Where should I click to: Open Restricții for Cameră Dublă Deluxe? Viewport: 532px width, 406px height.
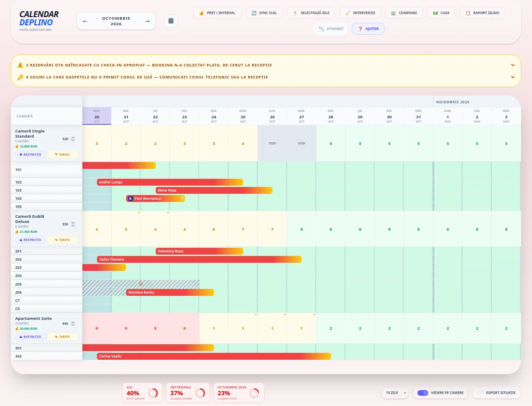30,240
